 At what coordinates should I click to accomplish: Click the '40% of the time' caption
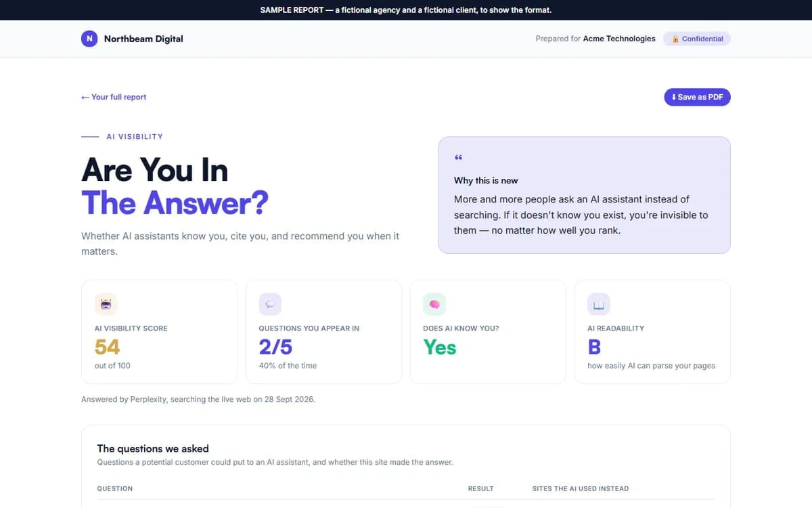[x=288, y=366]
